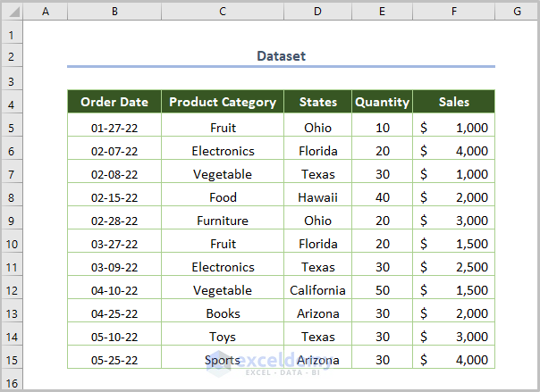Select row 10 header
This screenshot has width=540, height=392.
[12, 244]
